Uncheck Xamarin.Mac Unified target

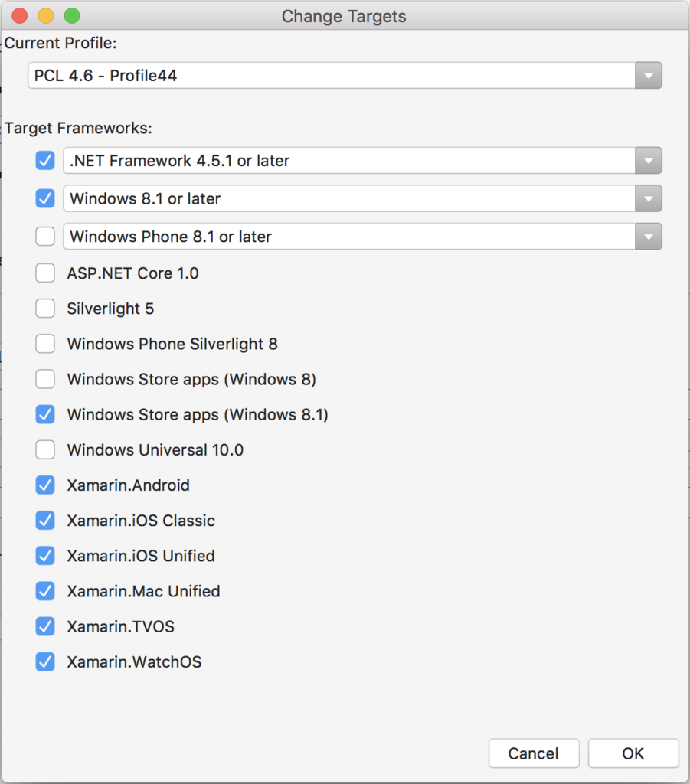45,591
